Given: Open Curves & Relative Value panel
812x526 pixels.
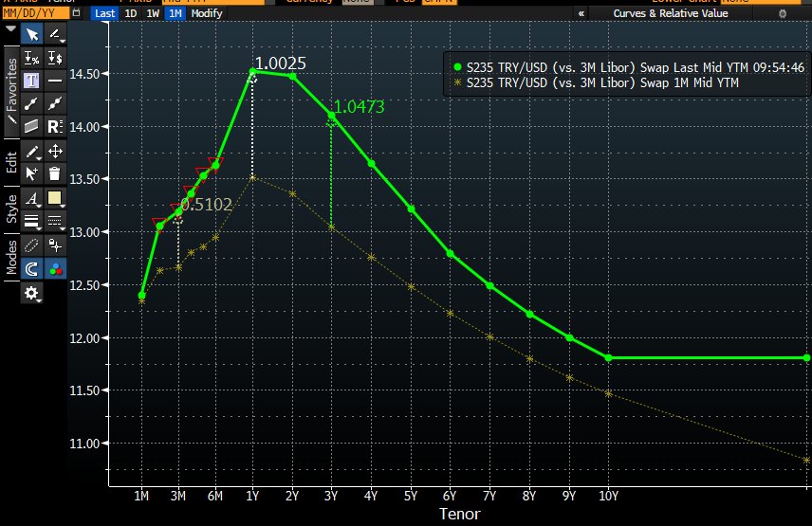Looking at the screenshot, I should tap(671, 13).
